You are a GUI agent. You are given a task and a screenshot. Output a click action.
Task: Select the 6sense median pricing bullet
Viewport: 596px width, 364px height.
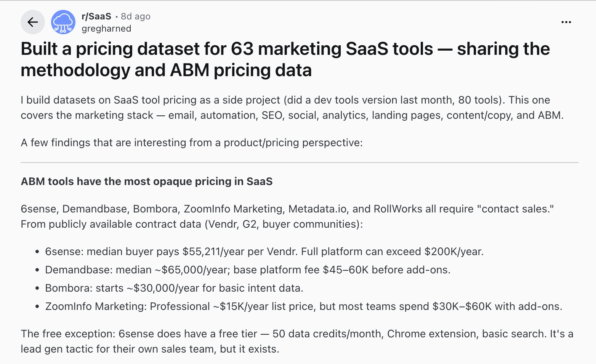point(264,251)
